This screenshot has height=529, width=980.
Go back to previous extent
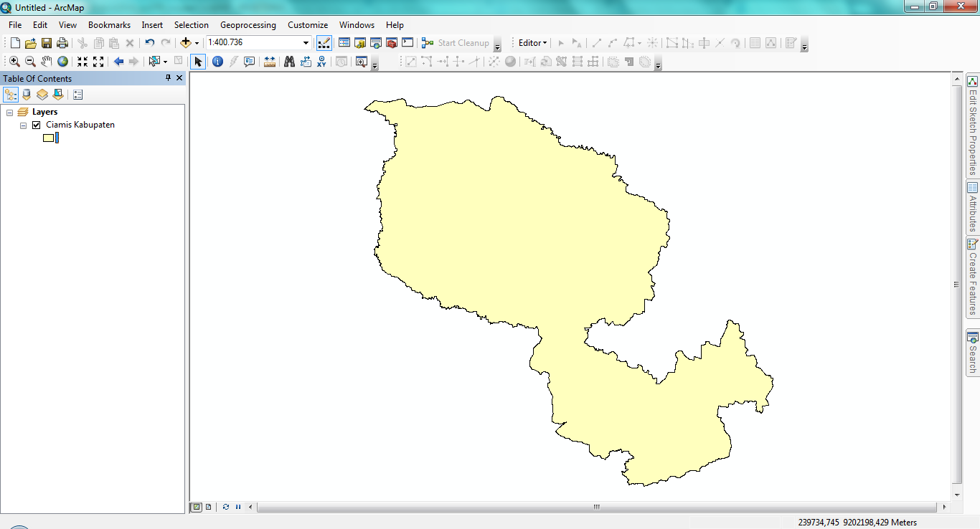click(118, 62)
